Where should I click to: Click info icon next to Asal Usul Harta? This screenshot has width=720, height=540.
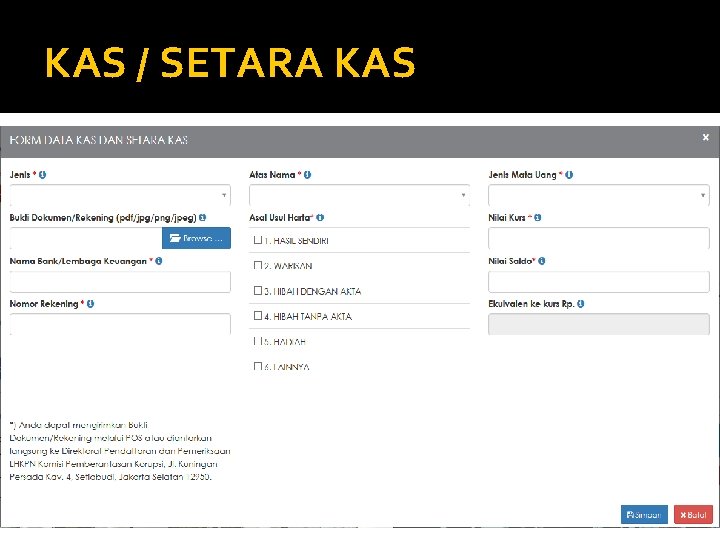320,218
